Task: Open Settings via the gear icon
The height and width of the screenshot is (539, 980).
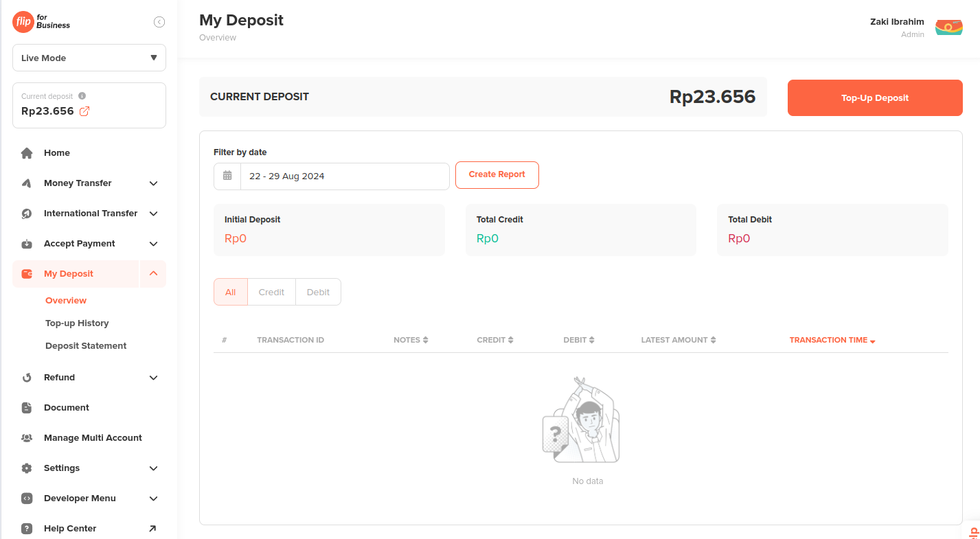Action: [26, 468]
